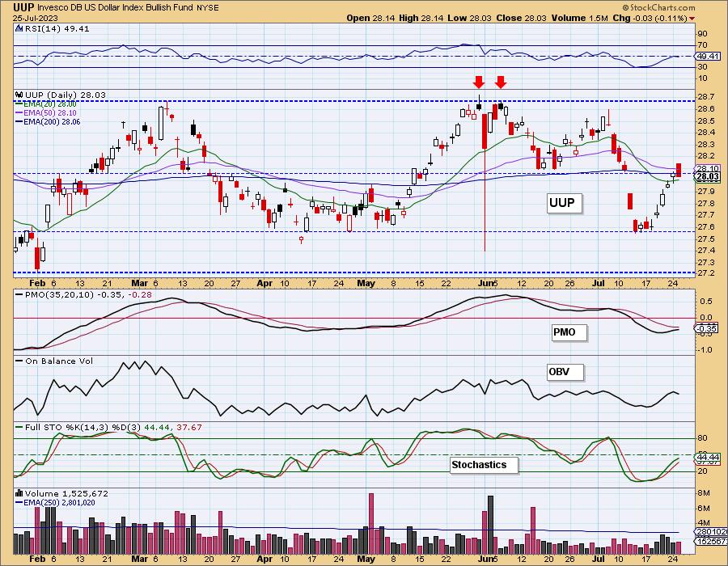This screenshot has height=566, width=728.
Task: Click the High 28.14 value in header
Action: tap(421, 18)
